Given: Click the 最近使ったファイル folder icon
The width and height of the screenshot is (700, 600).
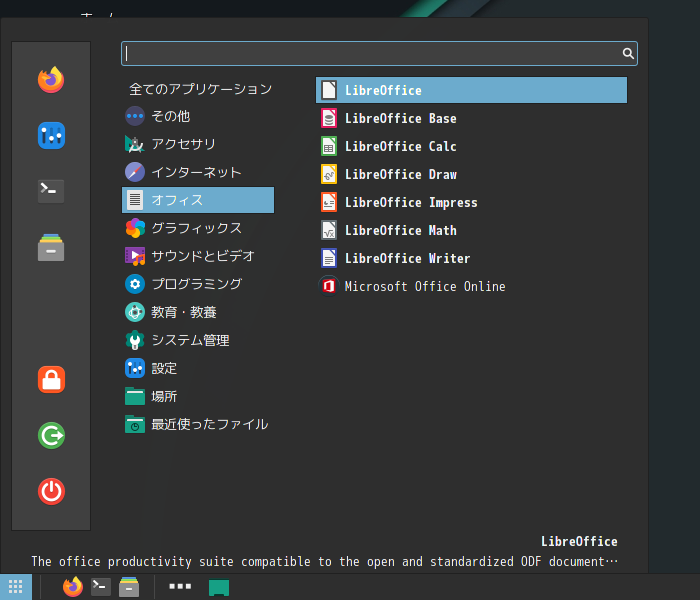Looking at the screenshot, I should pos(135,424).
